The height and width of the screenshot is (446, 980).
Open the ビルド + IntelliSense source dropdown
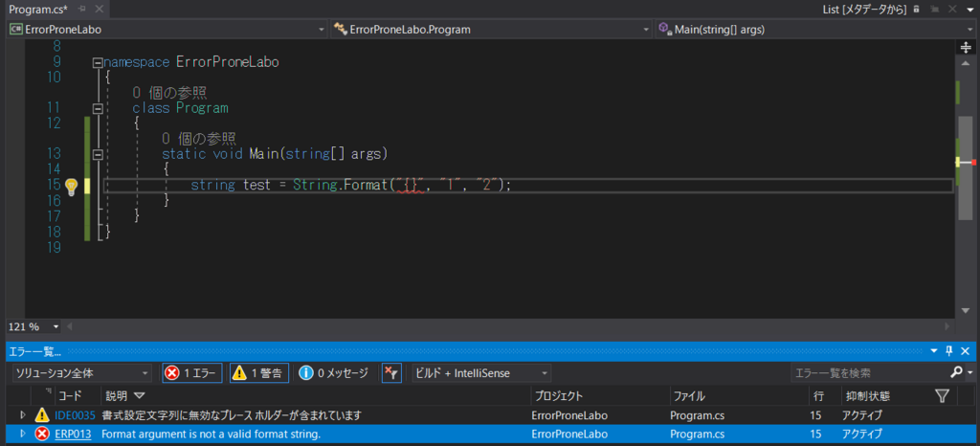[480, 373]
